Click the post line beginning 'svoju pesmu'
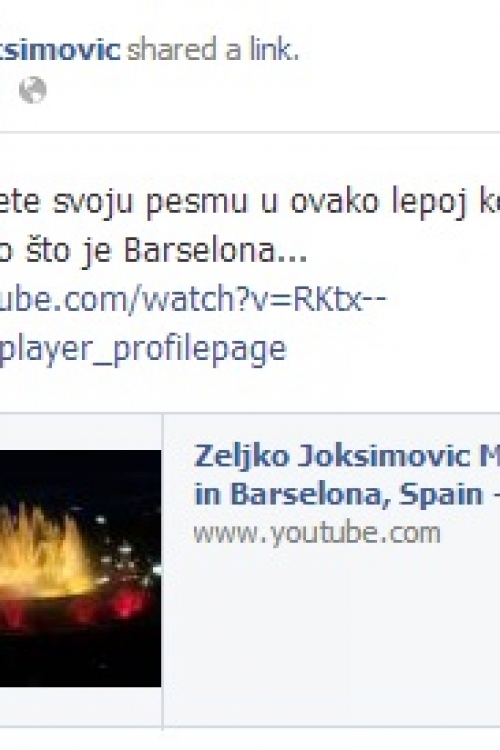500x750 pixels. coord(250,202)
